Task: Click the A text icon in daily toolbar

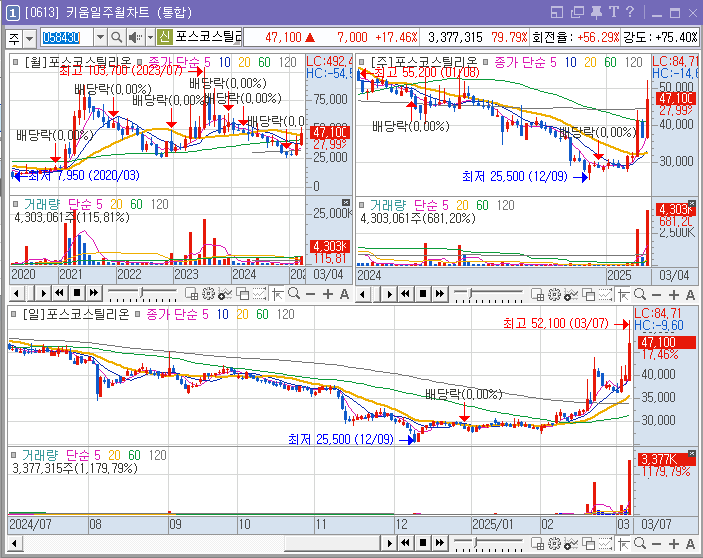Action: coord(690,544)
